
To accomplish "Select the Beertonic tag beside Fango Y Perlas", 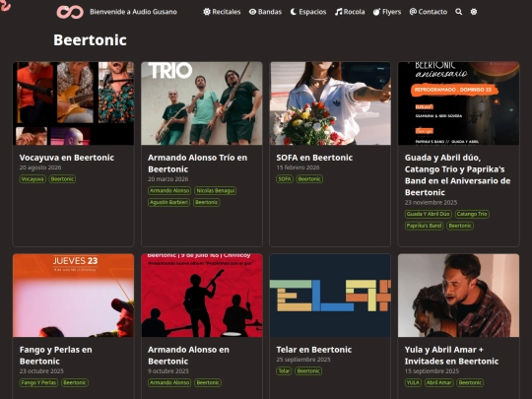I will click(x=75, y=382).
